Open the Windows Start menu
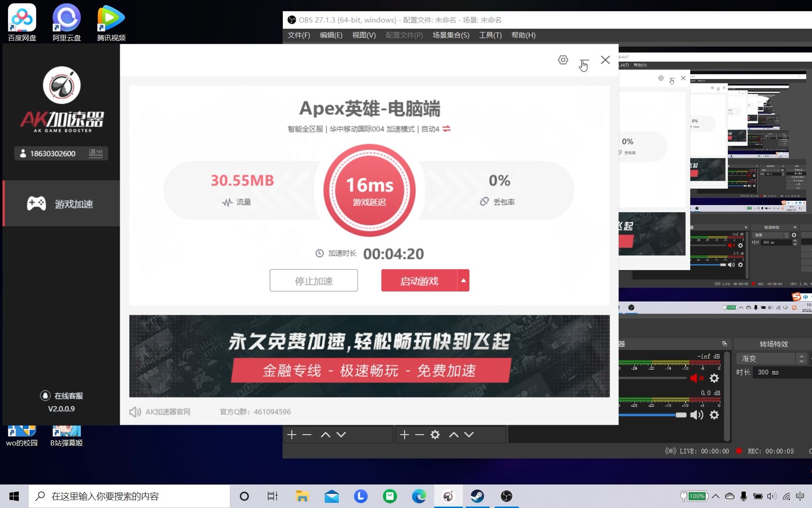The height and width of the screenshot is (508, 812). click(14, 496)
